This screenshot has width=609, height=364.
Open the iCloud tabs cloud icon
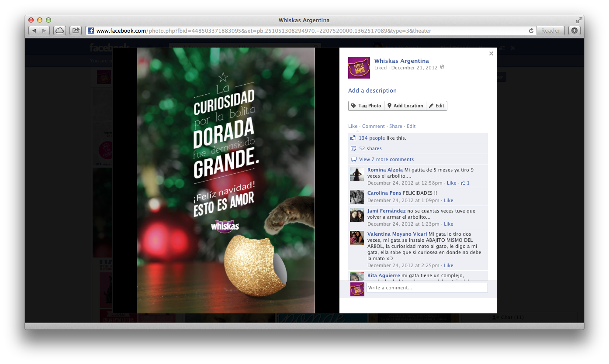[59, 31]
